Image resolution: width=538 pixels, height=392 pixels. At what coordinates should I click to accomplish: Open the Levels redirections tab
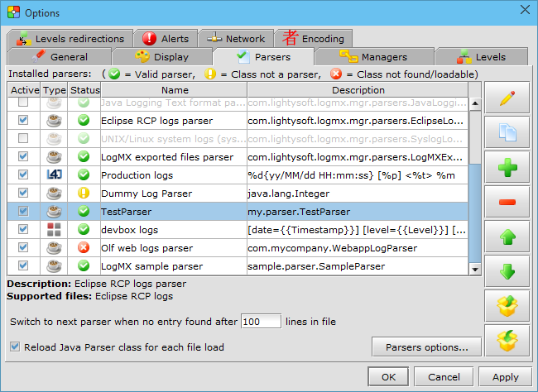point(70,38)
